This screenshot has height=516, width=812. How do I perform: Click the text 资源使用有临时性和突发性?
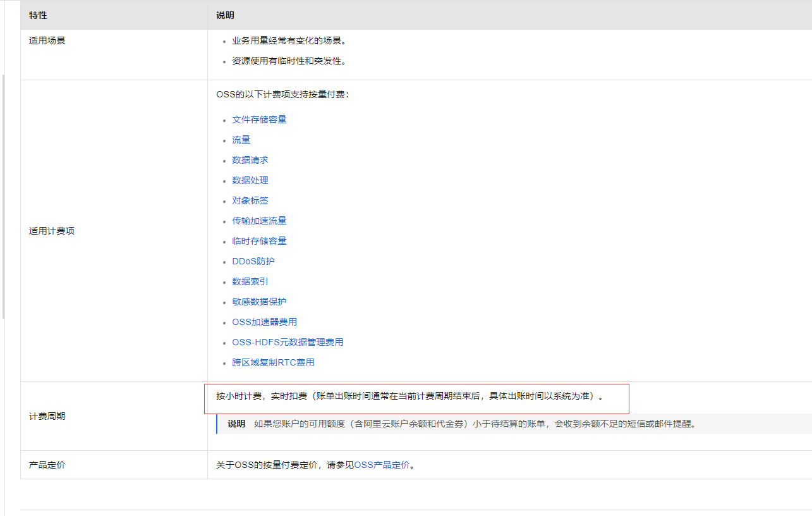click(289, 61)
